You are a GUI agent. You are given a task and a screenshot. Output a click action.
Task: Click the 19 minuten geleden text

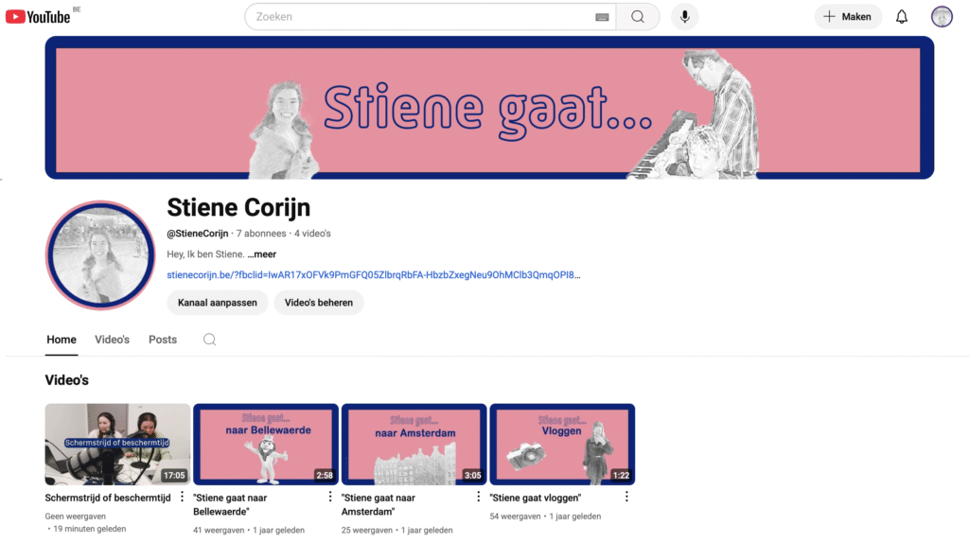coord(90,529)
